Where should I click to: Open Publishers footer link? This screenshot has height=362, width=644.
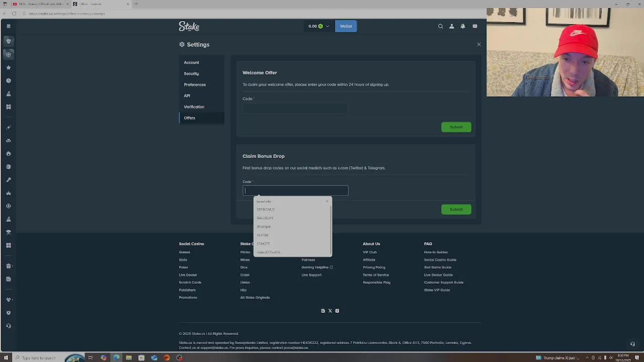(187, 290)
